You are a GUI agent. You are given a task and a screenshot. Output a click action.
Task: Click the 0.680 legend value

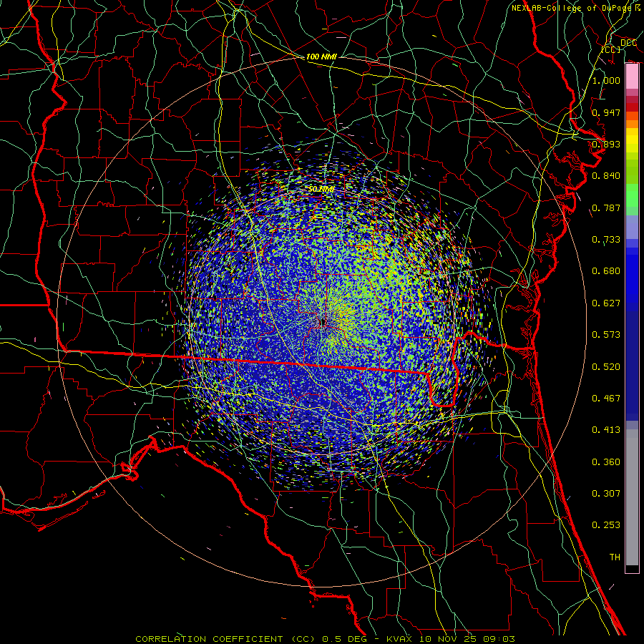pyautogui.click(x=606, y=271)
